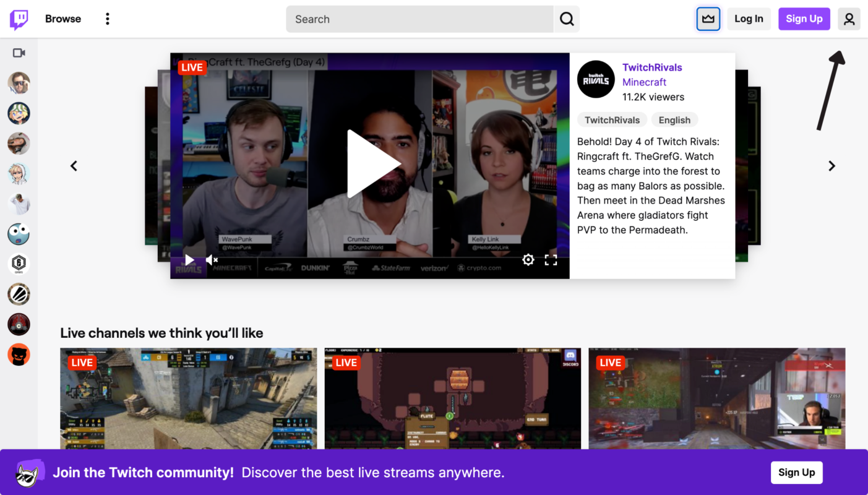
Task: Open the second live channel thumbnail, pixel card game
Action: (x=453, y=398)
